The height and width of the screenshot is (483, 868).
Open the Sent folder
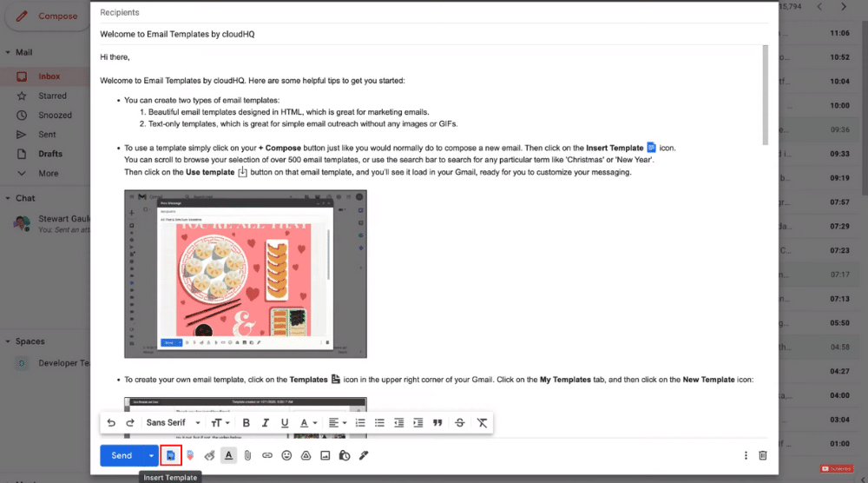(x=45, y=135)
